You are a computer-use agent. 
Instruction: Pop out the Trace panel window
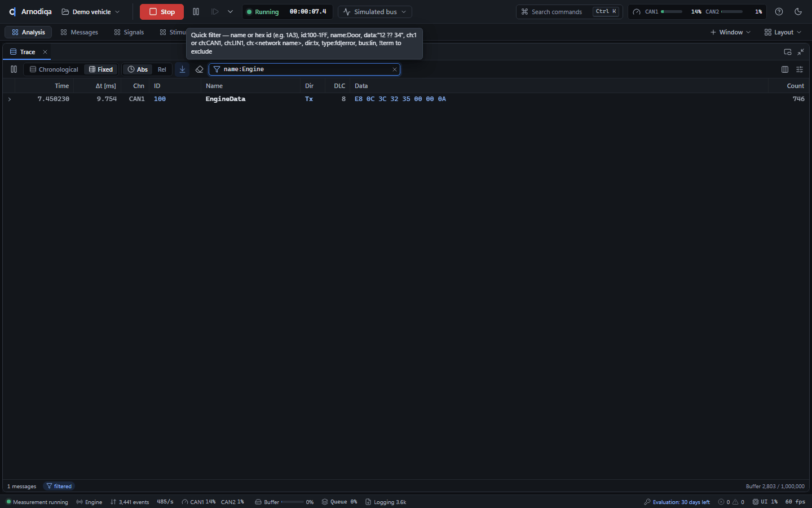tap(788, 52)
